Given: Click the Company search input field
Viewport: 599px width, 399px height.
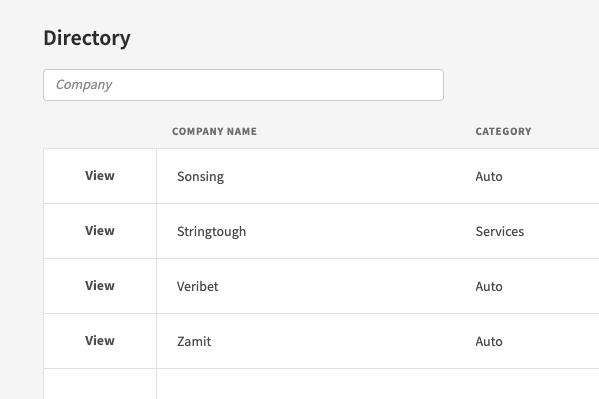Looking at the screenshot, I should [243, 85].
